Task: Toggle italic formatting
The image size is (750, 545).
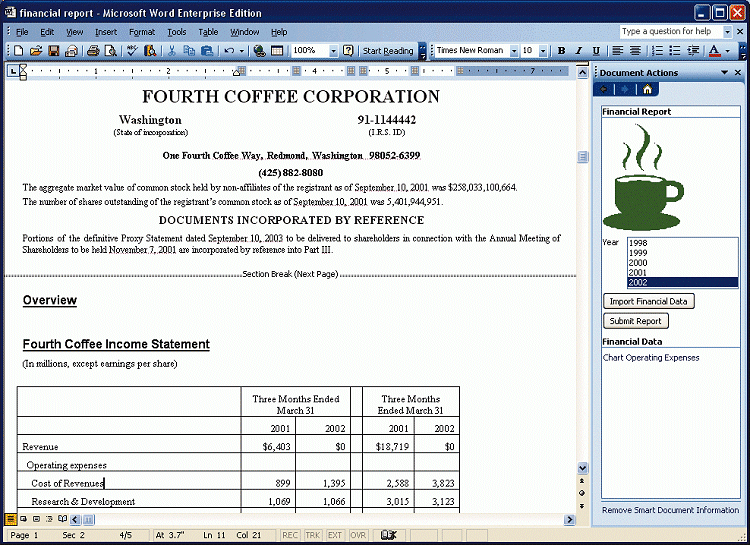Action: (x=578, y=51)
